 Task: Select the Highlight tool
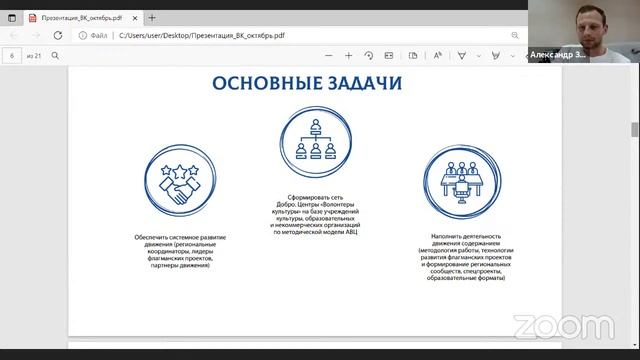coord(496,56)
